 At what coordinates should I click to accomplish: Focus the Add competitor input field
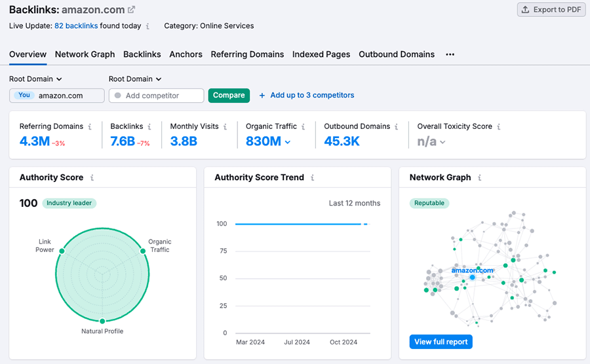157,96
